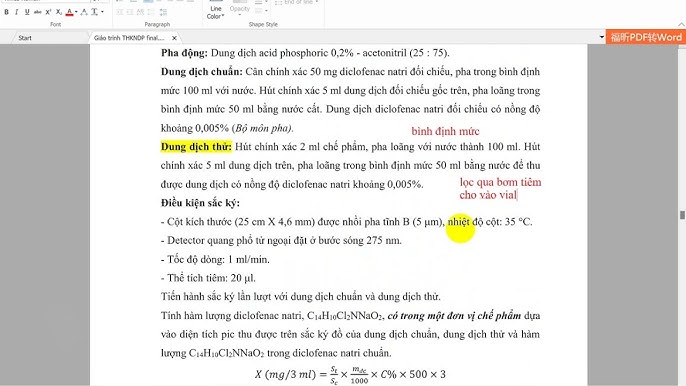
Task: Set font color with red A icon
Action: tap(69, 12)
